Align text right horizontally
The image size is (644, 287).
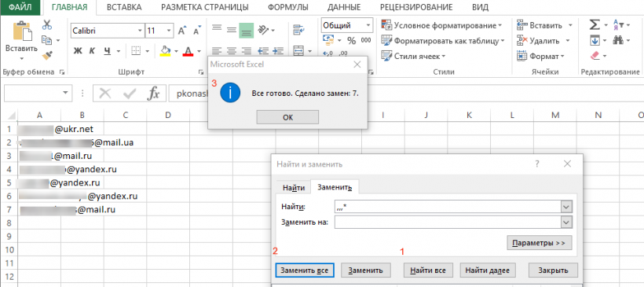tap(246, 51)
